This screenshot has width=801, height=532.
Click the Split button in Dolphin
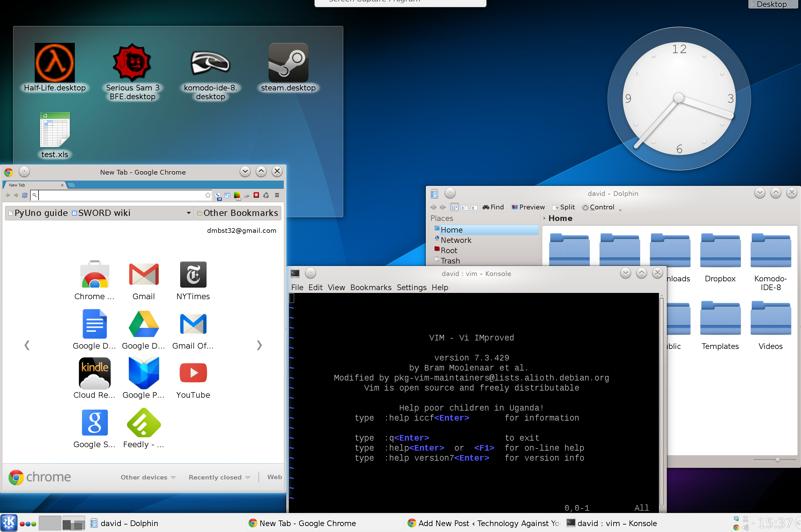click(x=564, y=207)
